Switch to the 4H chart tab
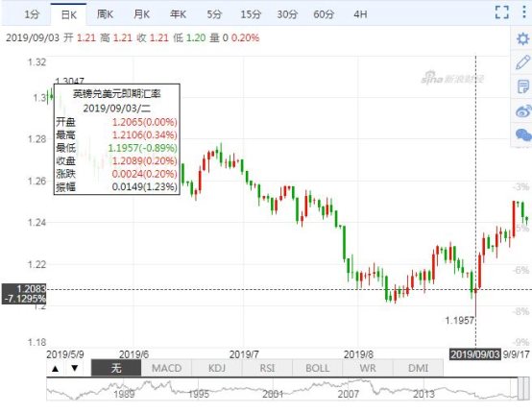 point(360,14)
